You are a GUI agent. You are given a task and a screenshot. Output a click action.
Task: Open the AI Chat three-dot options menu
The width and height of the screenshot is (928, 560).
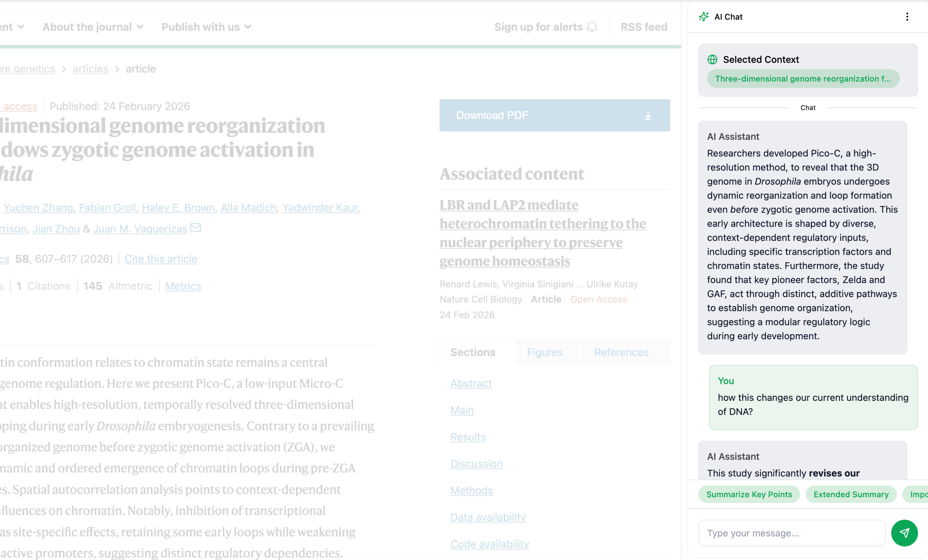pos(907,17)
